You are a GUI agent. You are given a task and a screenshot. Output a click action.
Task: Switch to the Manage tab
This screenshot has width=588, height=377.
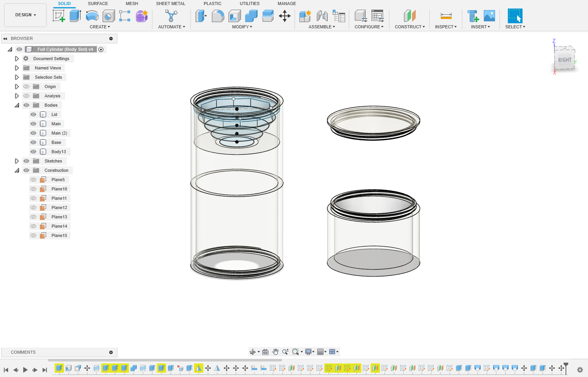[287, 3]
